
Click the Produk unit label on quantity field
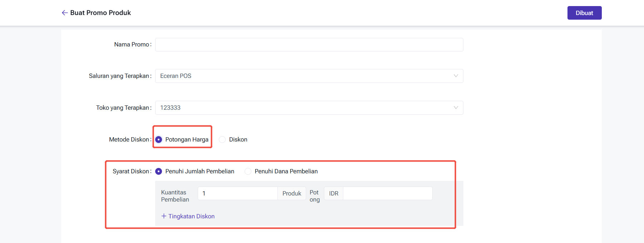pos(292,193)
